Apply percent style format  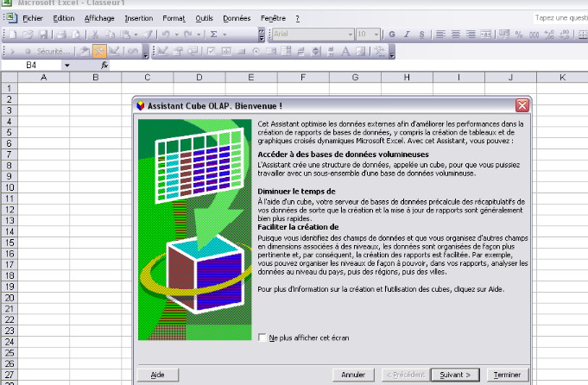click(x=519, y=35)
